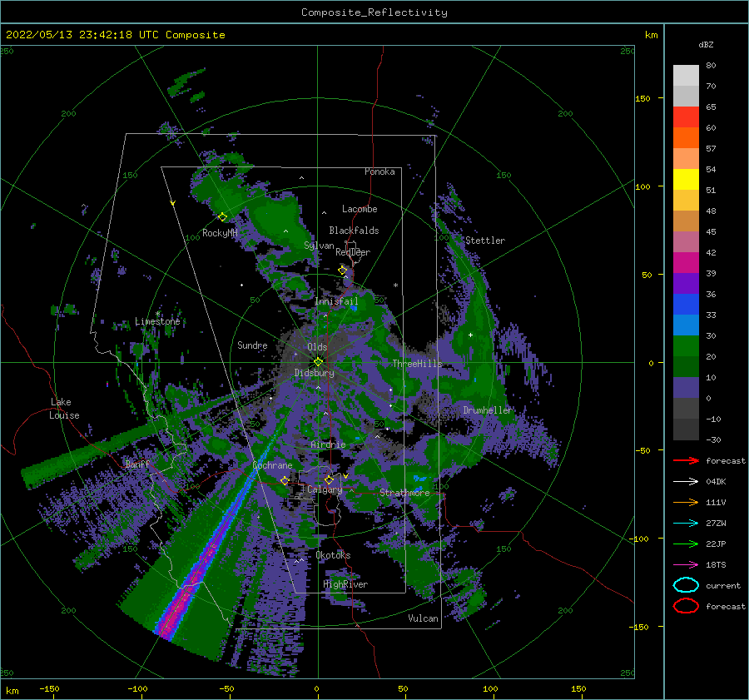Click the Sundre city label
749x700 pixels.
(x=252, y=345)
